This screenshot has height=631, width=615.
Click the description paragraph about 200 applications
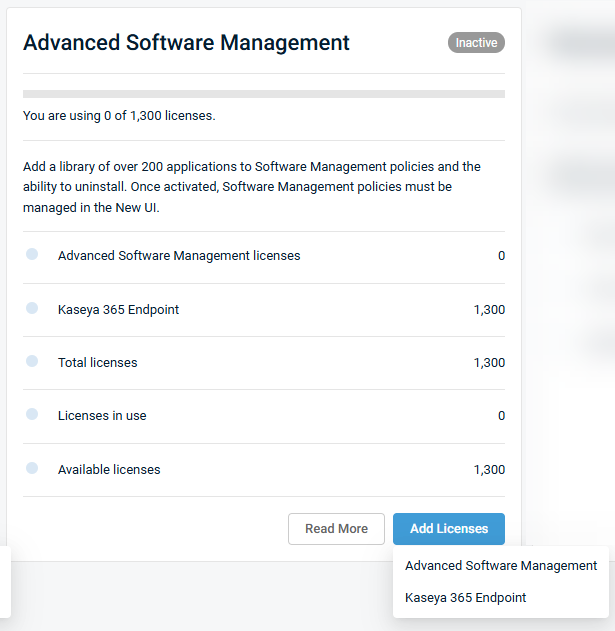click(252, 187)
